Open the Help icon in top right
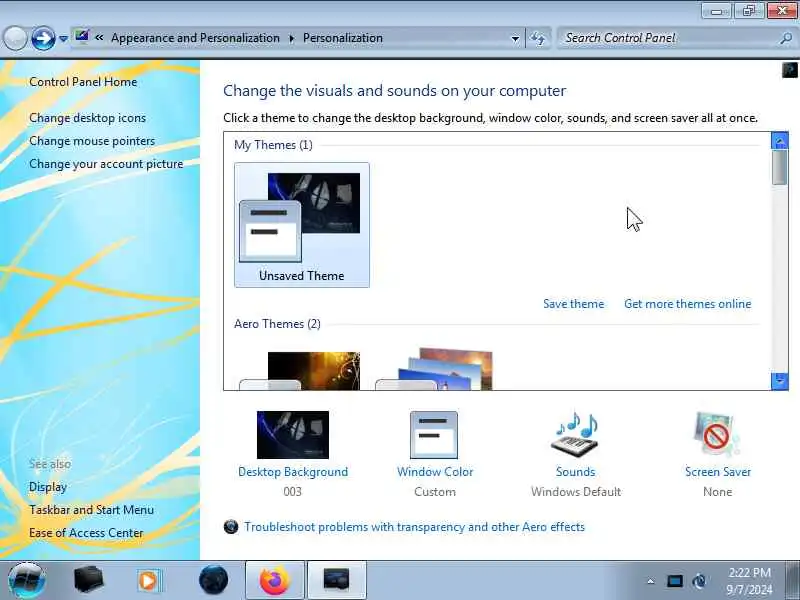 tap(789, 70)
